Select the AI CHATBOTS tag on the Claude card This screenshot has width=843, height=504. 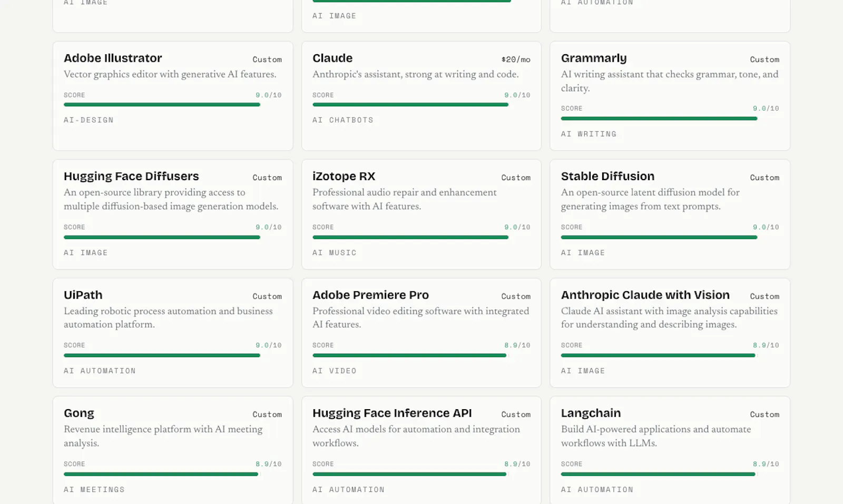(343, 120)
